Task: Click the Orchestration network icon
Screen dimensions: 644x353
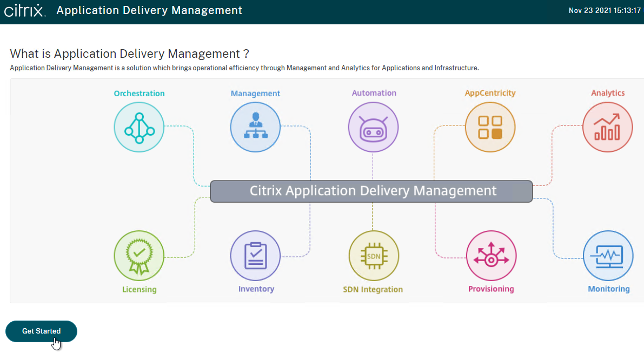Action: [139, 127]
